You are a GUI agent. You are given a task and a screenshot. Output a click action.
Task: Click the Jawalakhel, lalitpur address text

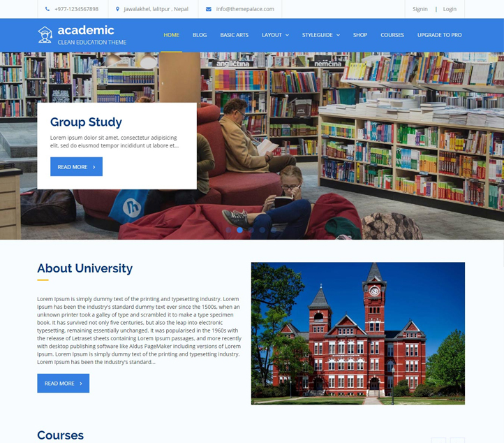[156, 9]
